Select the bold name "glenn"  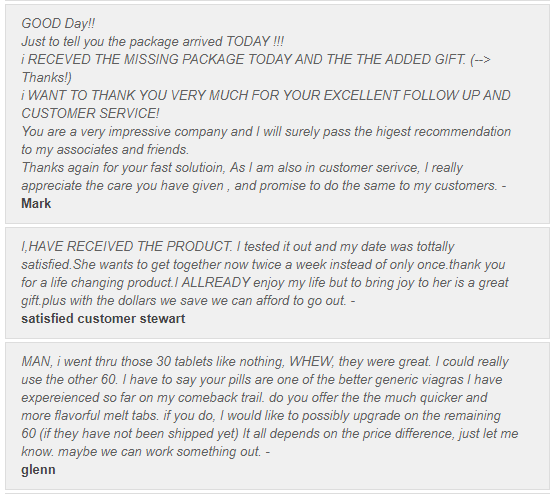pyautogui.click(x=38, y=470)
